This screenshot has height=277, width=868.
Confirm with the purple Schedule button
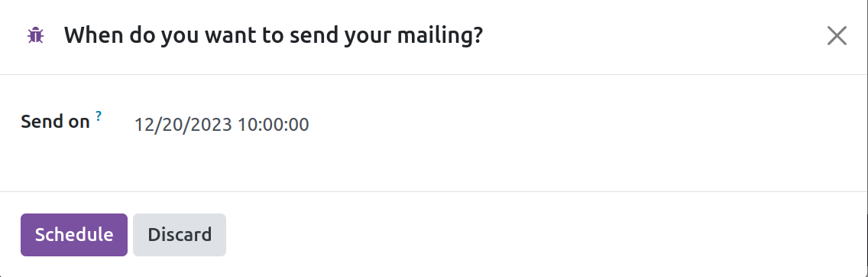click(x=74, y=235)
